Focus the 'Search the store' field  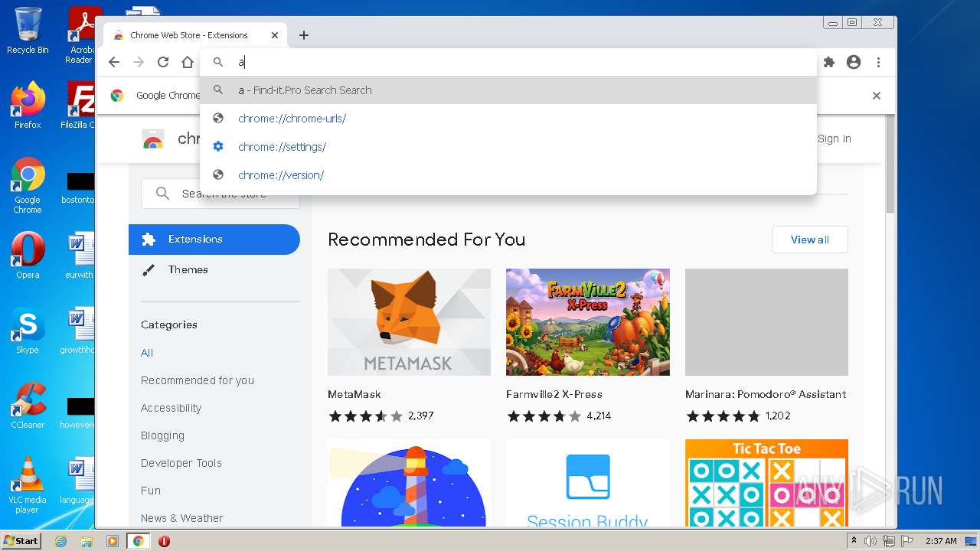220,194
